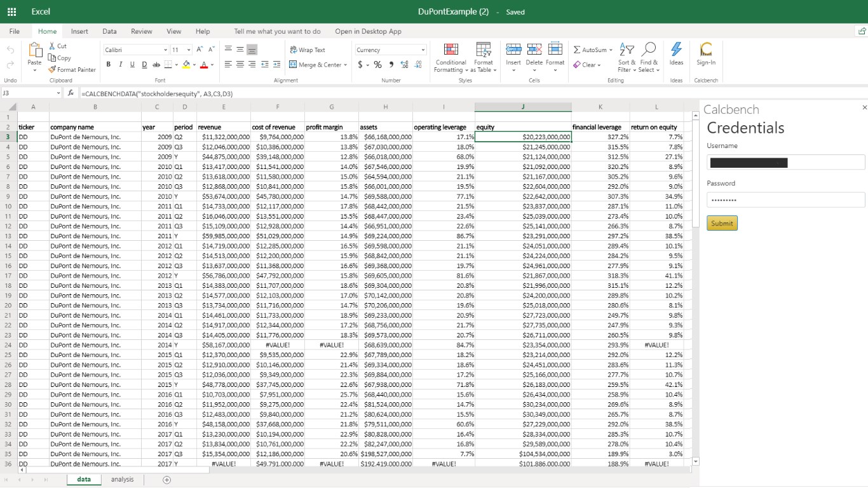Open the Find & Select menu
Viewport: 868px width, 488px height.
pyautogui.click(x=649, y=58)
